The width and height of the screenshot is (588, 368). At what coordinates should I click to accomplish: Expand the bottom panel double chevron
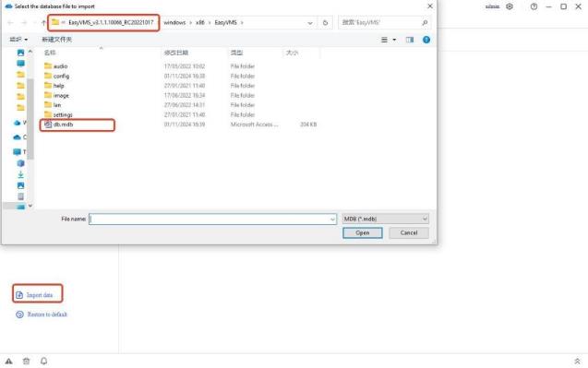pos(577,362)
